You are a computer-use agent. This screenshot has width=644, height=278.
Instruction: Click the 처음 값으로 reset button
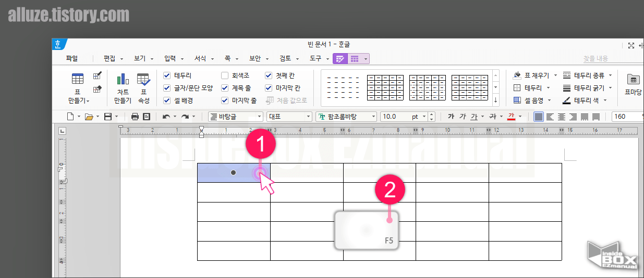tap(286, 100)
